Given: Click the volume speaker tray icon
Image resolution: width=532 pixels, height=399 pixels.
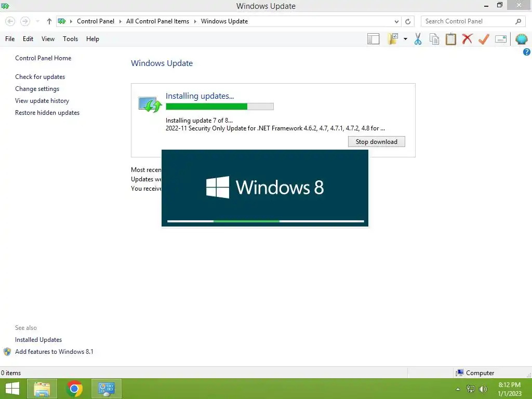Looking at the screenshot, I should pos(483,389).
